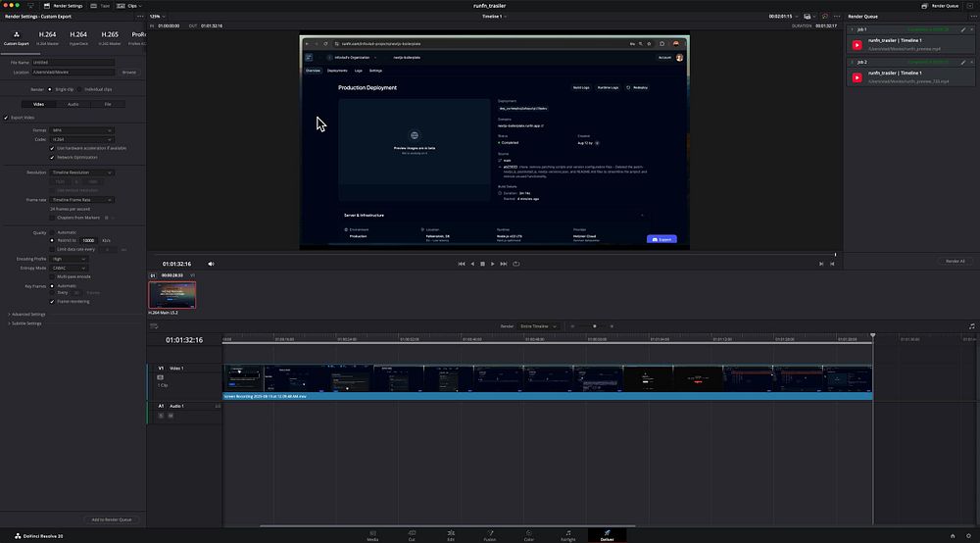
Task: Open the Format dropdown
Action: click(81, 130)
